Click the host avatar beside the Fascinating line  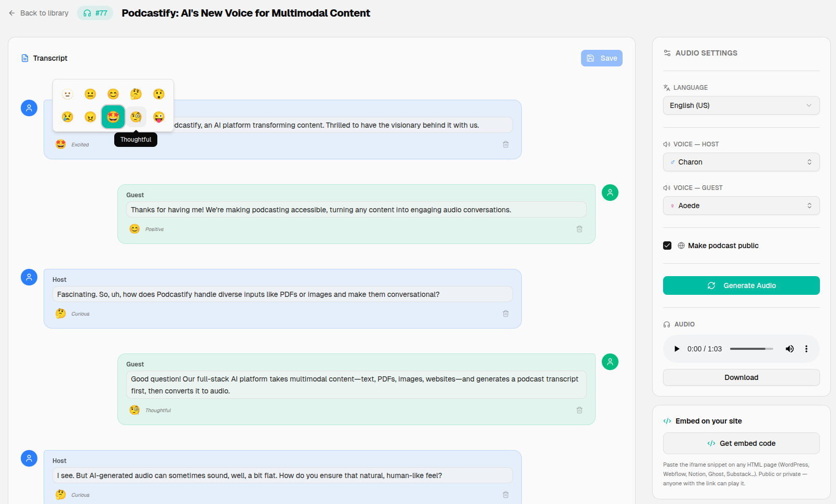pos(29,277)
